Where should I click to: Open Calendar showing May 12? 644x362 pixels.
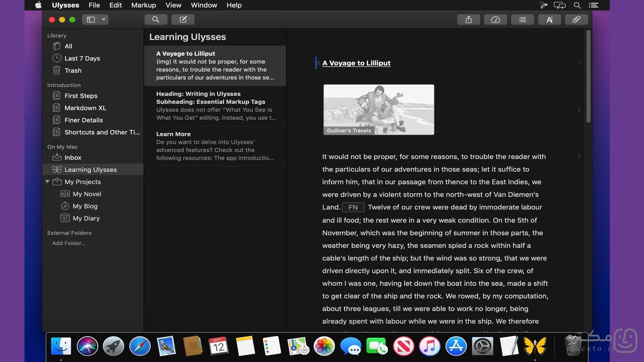tap(219, 346)
